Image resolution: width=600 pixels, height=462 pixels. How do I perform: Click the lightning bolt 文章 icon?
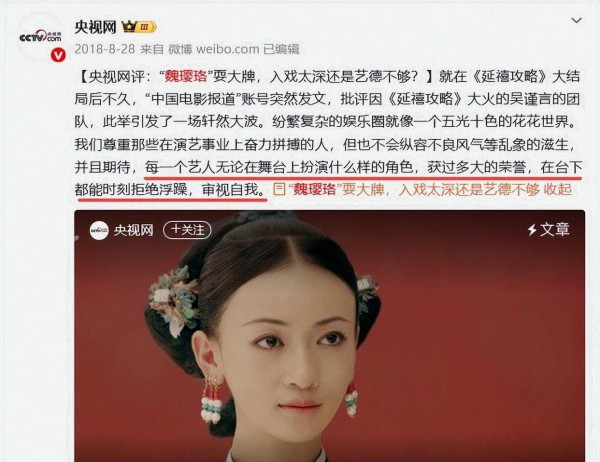coord(532,230)
